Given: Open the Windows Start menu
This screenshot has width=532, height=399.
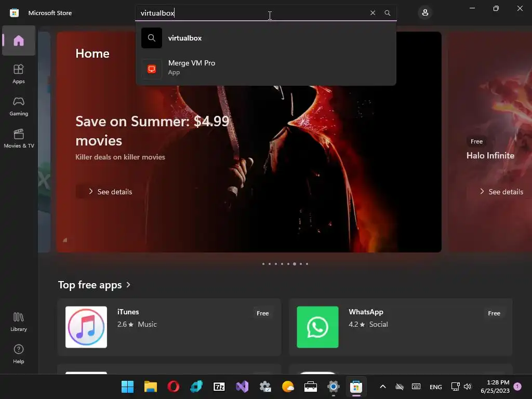Looking at the screenshot, I should coord(128,387).
